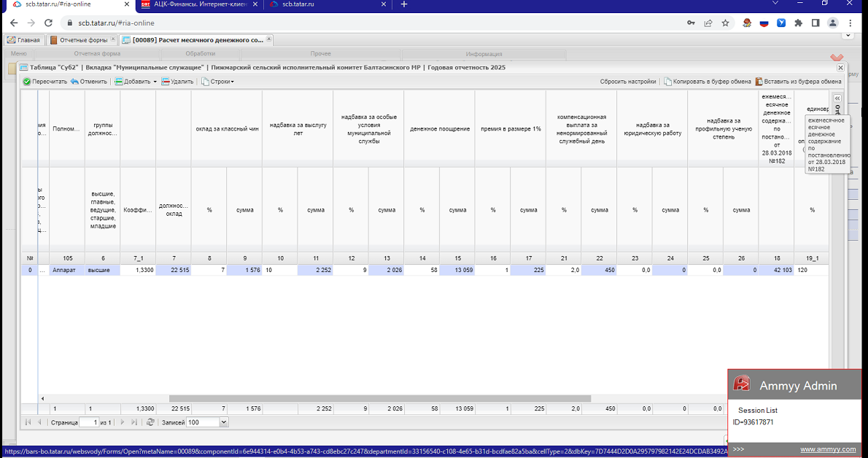This screenshot has height=458, width=868.
Task: Open the Chrome profile avatar
Action: coord(832,23)
